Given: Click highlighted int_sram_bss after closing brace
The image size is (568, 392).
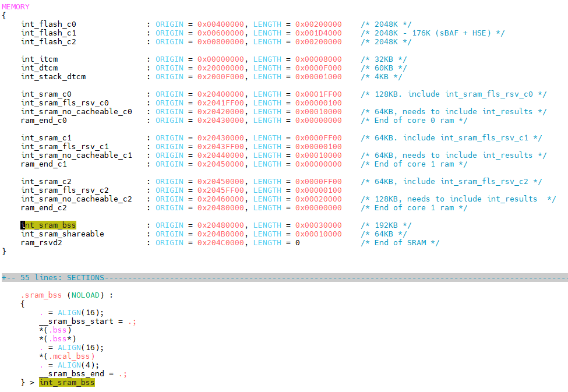Looking at the screenshot, I should [67, 382].
